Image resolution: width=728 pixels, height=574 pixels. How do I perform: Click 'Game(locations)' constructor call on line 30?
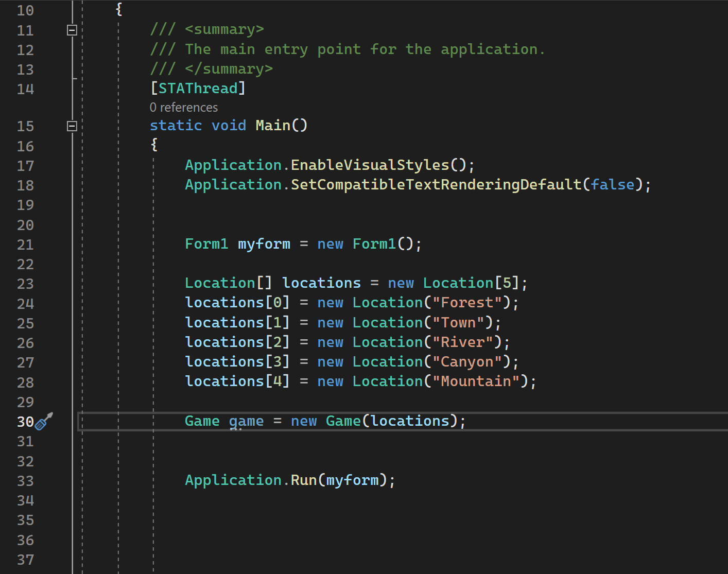pyautogui.click(x=392, y=421)
